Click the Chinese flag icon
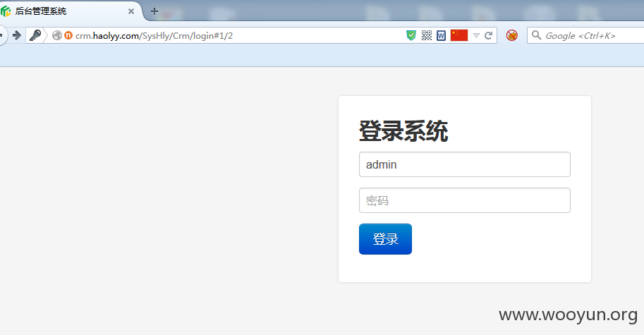The image size is (644, 335). click(459, 35)
